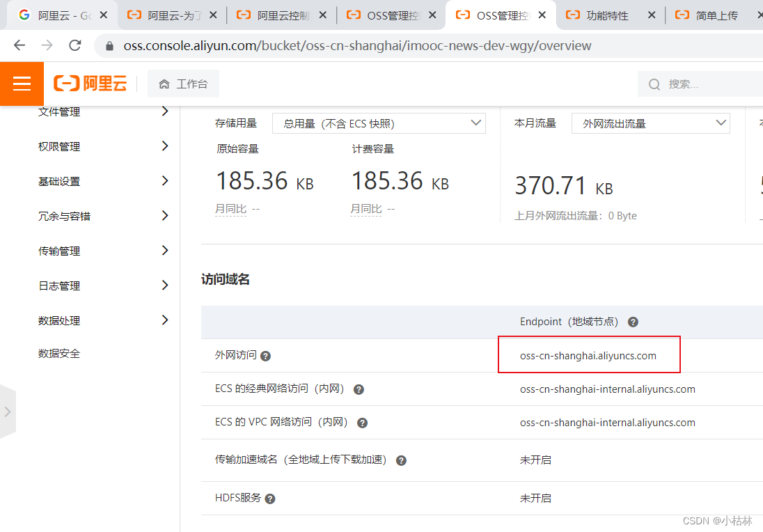Expand the collapsed side panel arrow

click(7, 412)
